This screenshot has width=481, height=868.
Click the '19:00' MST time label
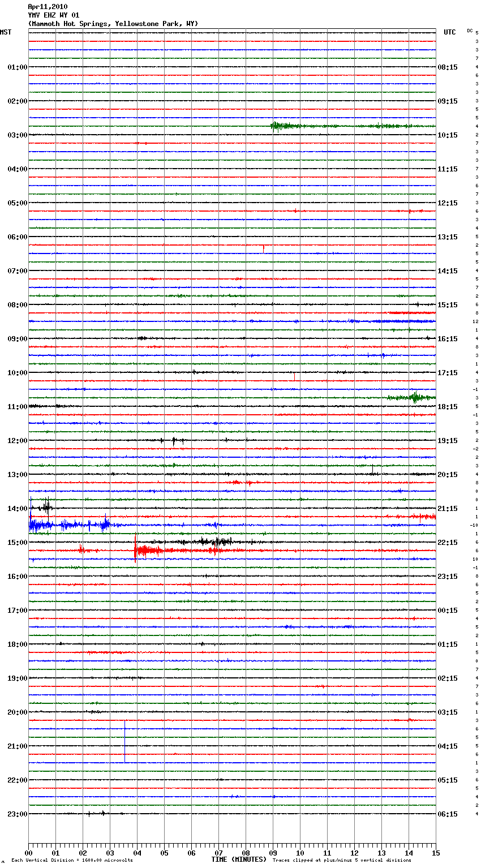click(18, 678)
